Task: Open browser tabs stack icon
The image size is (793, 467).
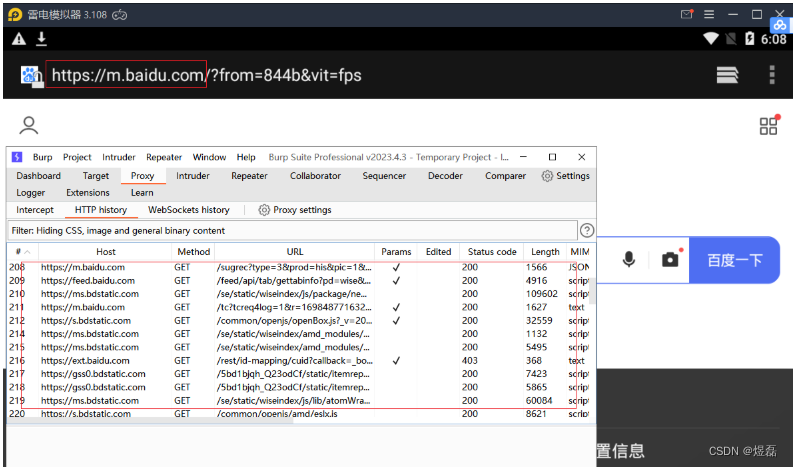Action: tap(727, 75)
